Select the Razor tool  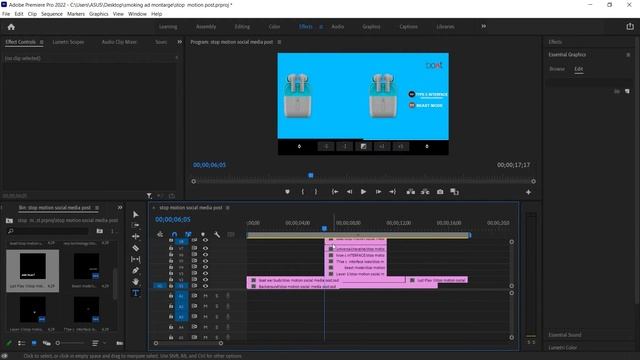tap(136, 248)
